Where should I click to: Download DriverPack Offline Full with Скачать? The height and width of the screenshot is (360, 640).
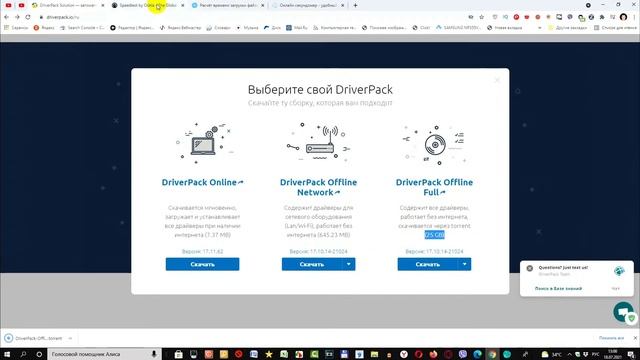click(x=428, y=264)
